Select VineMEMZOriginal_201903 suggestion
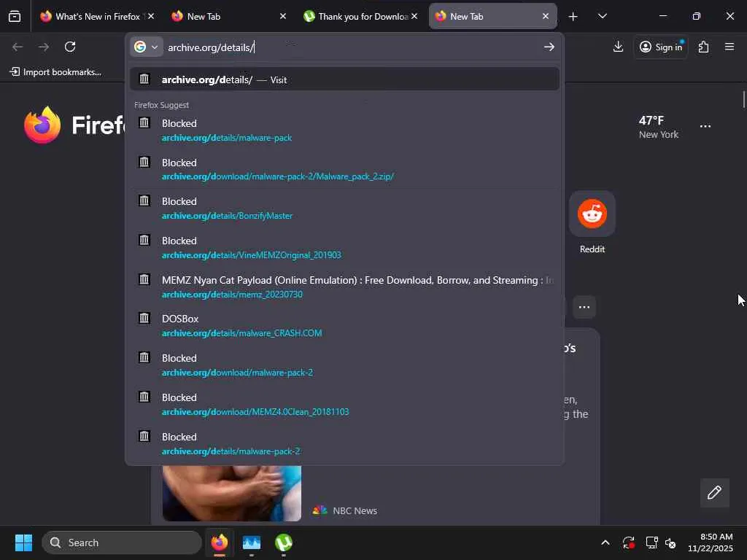Screen dimensions: 747x560 (x=344, y=248)
